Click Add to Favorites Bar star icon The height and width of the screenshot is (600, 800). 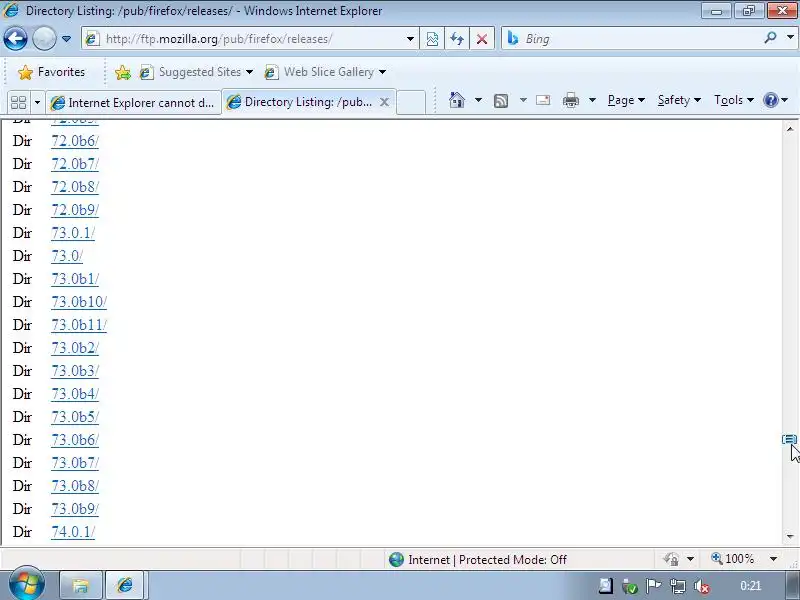pos(122,72)
